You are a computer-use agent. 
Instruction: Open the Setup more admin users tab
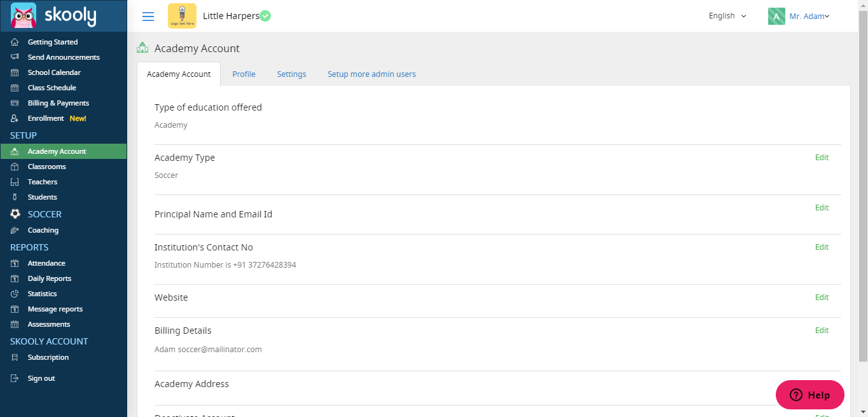click(371, 74)
